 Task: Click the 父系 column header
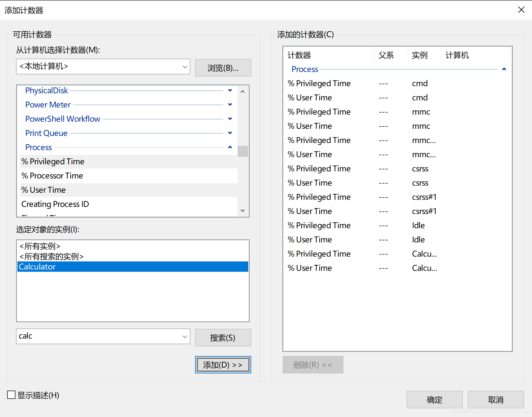pyautogui.click(x=391, y=55)
